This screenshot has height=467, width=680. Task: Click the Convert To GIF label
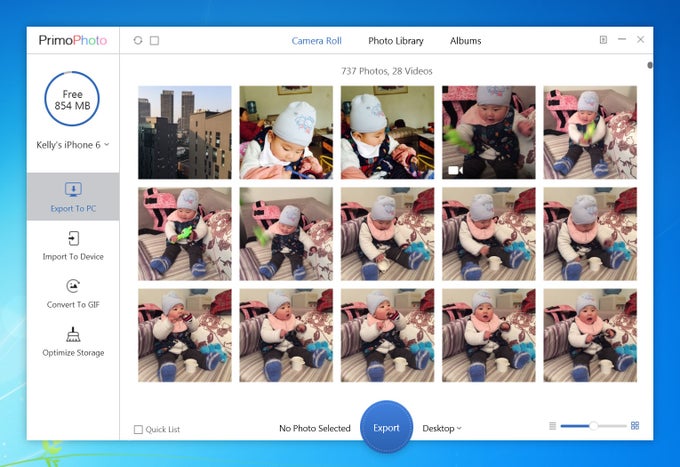click(x=73, y=305)
